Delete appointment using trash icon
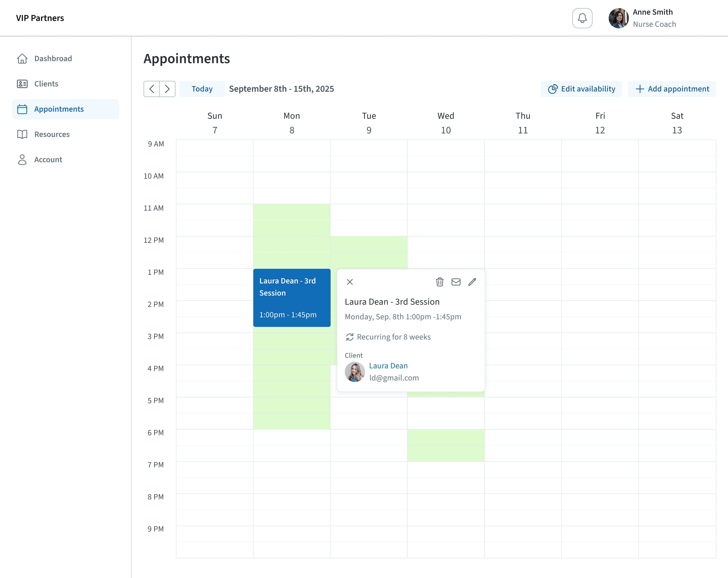Screen dimensions: 728x578 [x=439, y=282]
